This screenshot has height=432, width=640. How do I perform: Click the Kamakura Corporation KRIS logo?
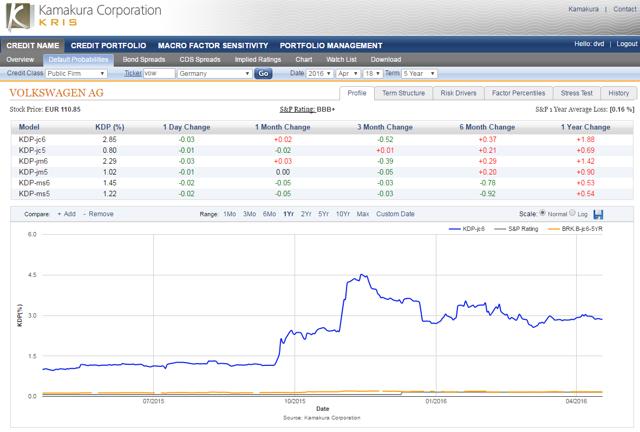click(84, 16)
